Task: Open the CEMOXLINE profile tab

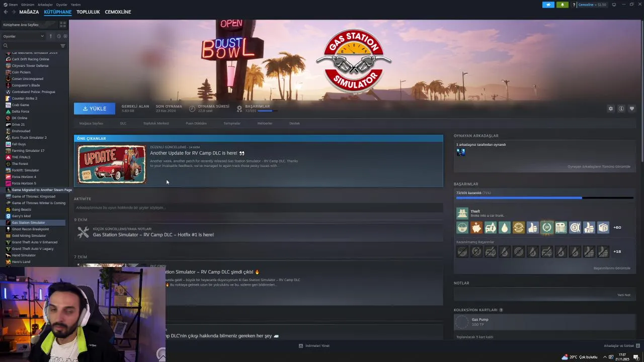Action: [118, 12]
